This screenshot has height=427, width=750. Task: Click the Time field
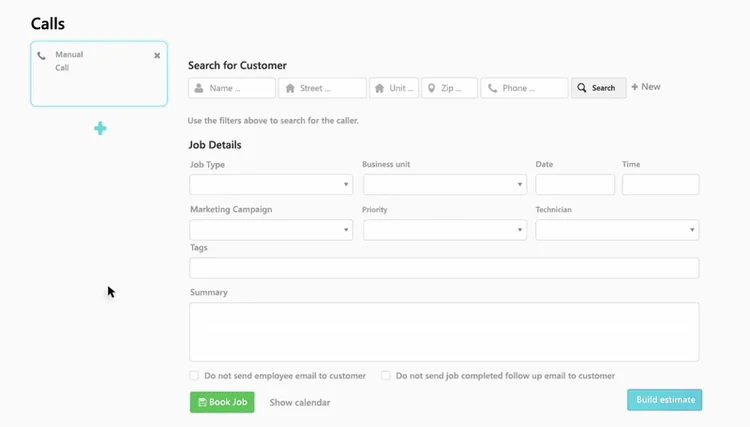pos(661,185)
